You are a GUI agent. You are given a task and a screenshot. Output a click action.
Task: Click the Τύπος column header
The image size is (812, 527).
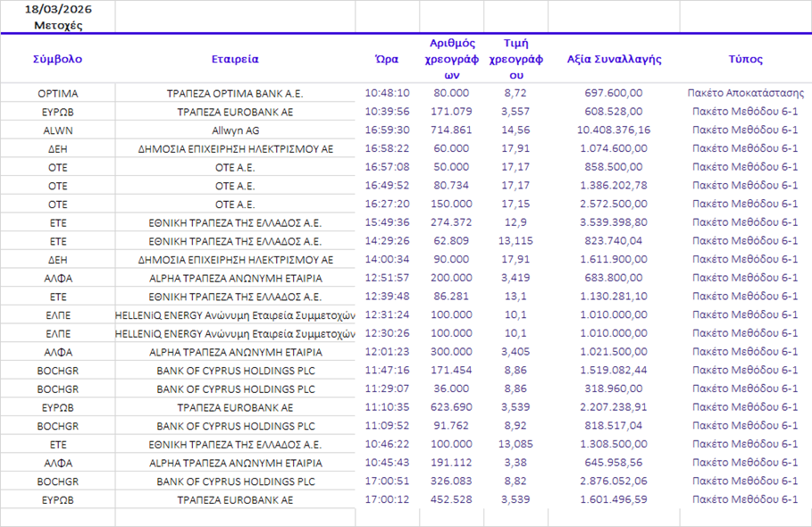745,59
